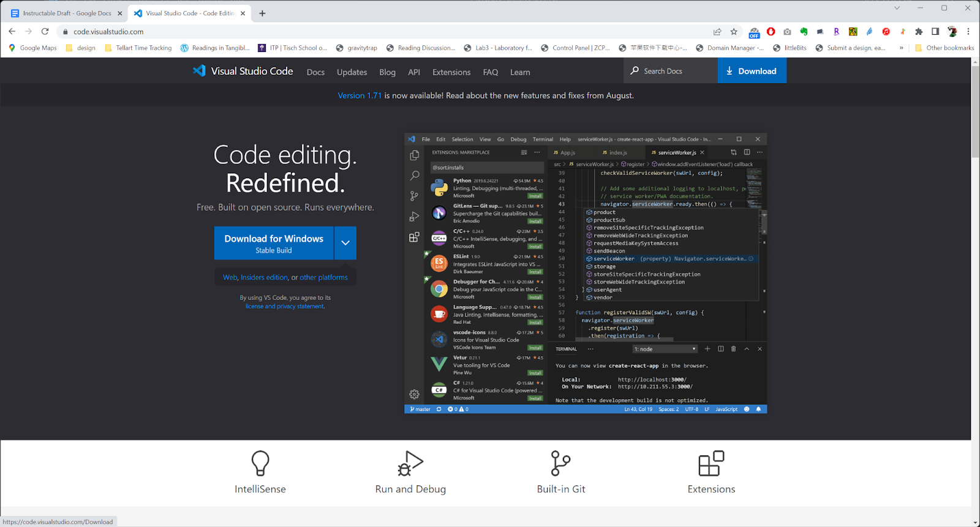Open the Insiders edition link

tap(264, 277)
